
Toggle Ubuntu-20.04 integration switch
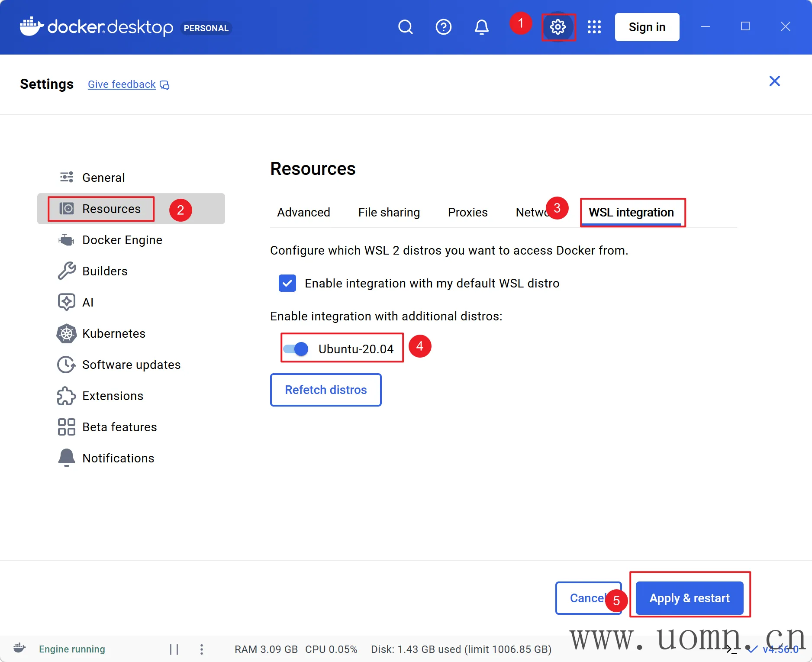pos(296,349)
